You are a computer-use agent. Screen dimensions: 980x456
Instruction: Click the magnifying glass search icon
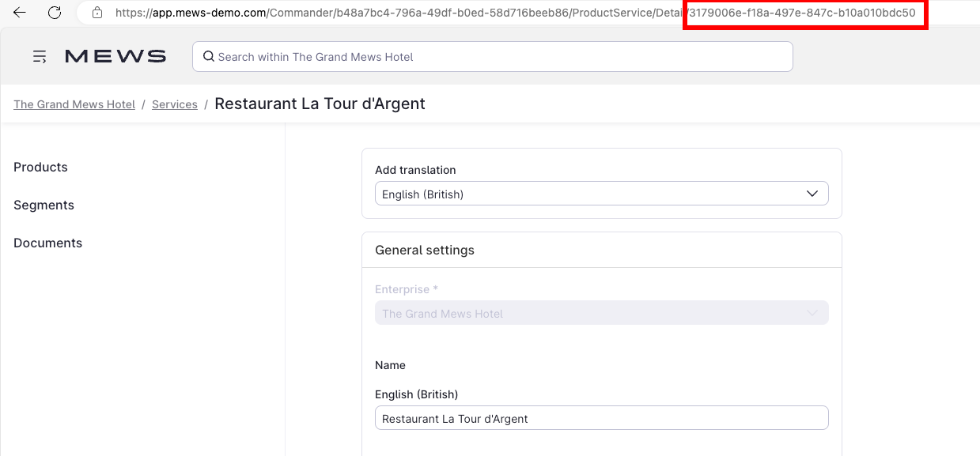[209, 57]
